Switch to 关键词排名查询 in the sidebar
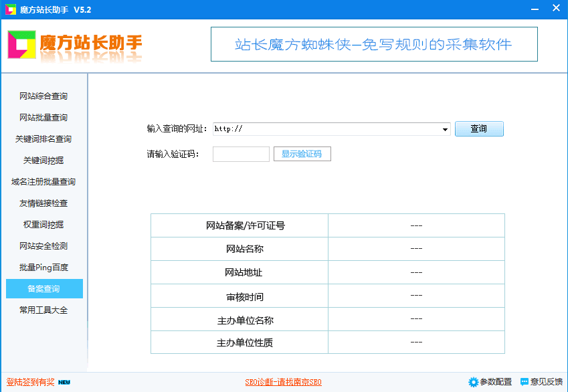 click(43, 139)
